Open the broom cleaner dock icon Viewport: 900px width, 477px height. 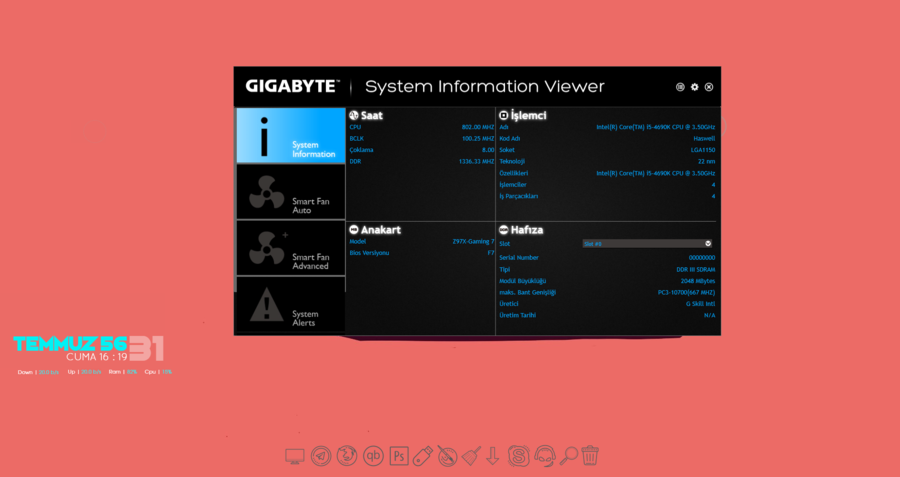pyautogui.click(x=471, y=456)
